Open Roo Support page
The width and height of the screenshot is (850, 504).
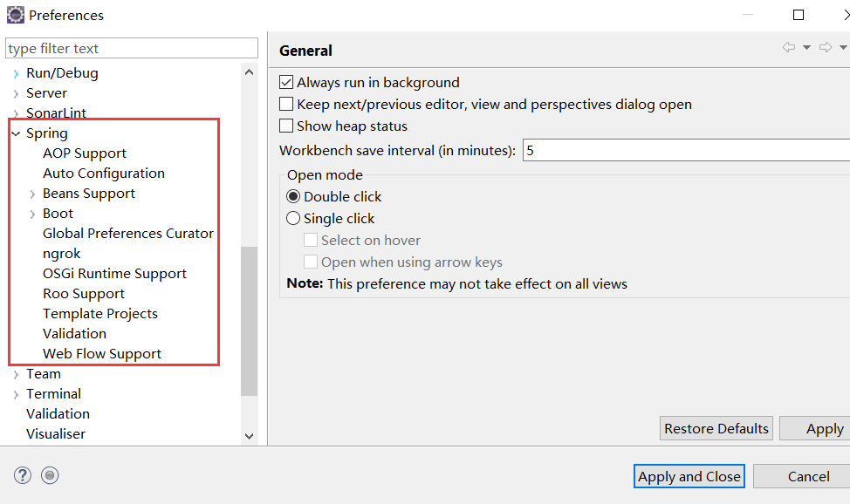(x=84, y=294)
